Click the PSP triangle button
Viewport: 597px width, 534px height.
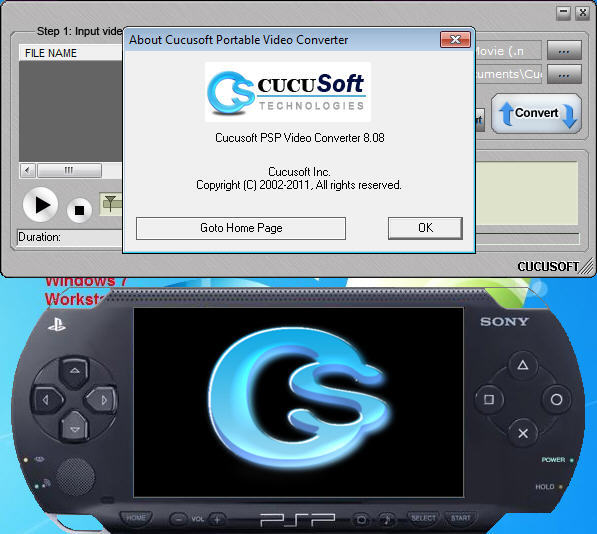tap(523, 365)
